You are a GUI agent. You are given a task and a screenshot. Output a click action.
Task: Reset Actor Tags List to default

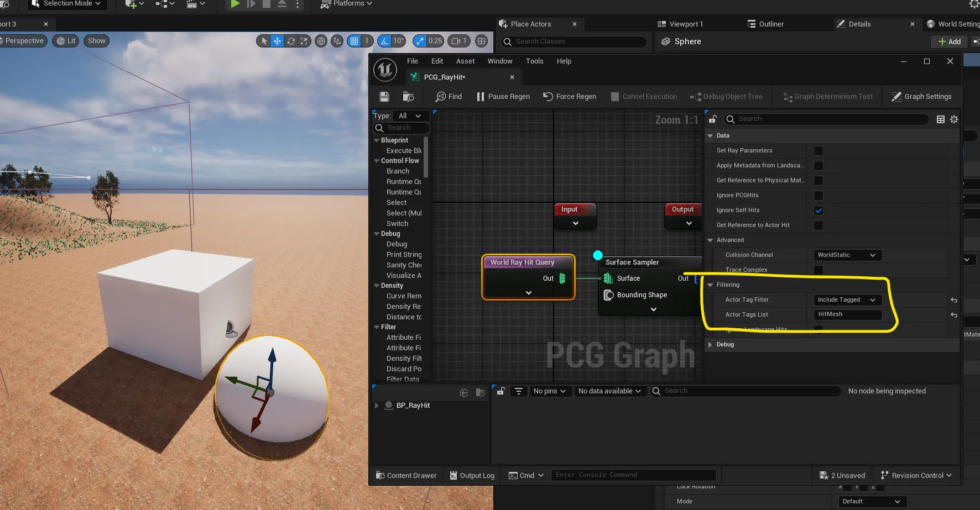coord(954,315)
